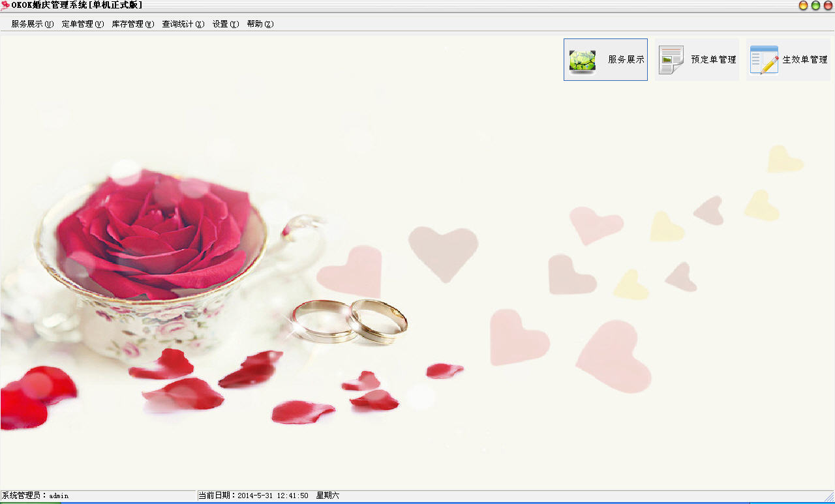The width and height of the screenshot is (835, 504).
Task: Click the green landscape 服务展示 icon
Action: [582, 60]
